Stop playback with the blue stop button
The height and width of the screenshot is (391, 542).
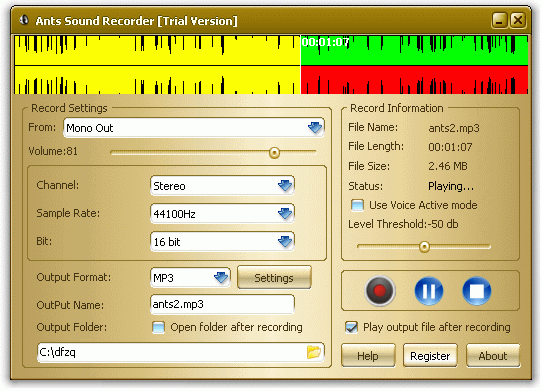click(477, 291)
